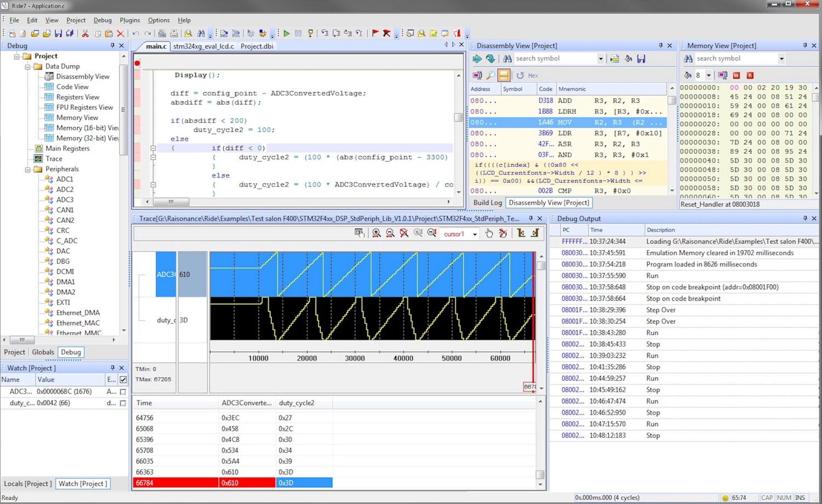Click the red X Delete icon in the main toolbar

tap(121, 33)
